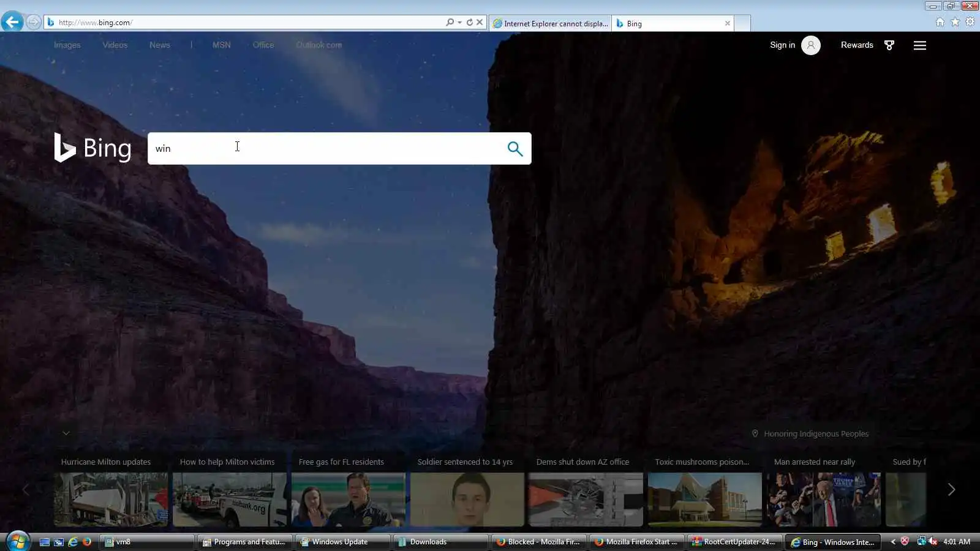Screen dimensions: 980x551
Task: Click the Bing logo
Action: pos(92,148)
